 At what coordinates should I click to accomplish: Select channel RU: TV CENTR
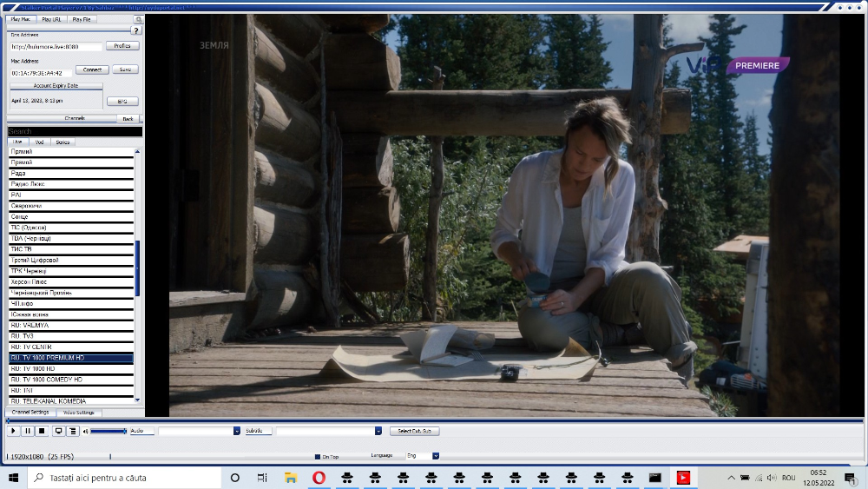[71, 347]
